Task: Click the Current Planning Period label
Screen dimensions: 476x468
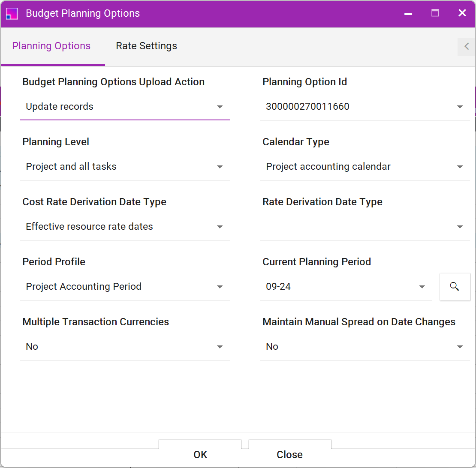Action: point(316,262)
